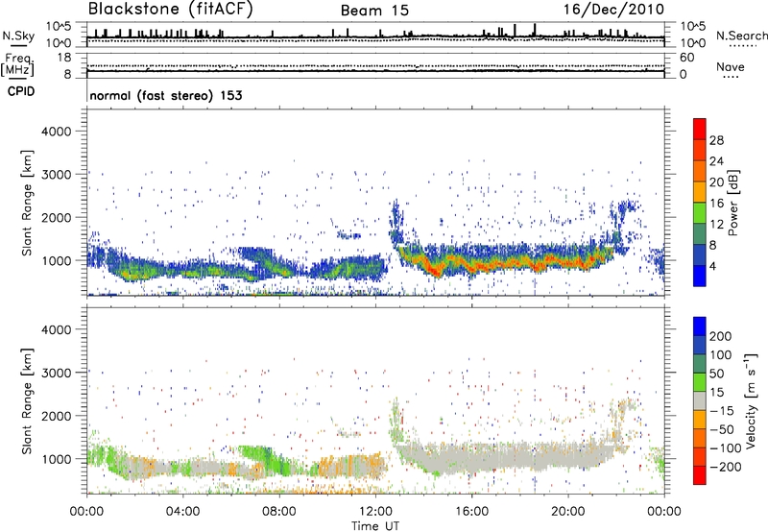Click the Velocity slant-range plot area
Image resolution: width=768 pixels, height=532 pixels.
pos(375,400)
